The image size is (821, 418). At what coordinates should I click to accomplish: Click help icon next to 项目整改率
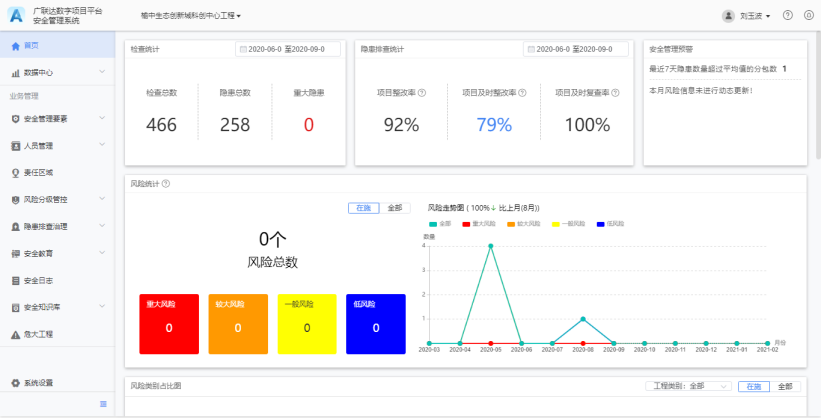(423, 93)
